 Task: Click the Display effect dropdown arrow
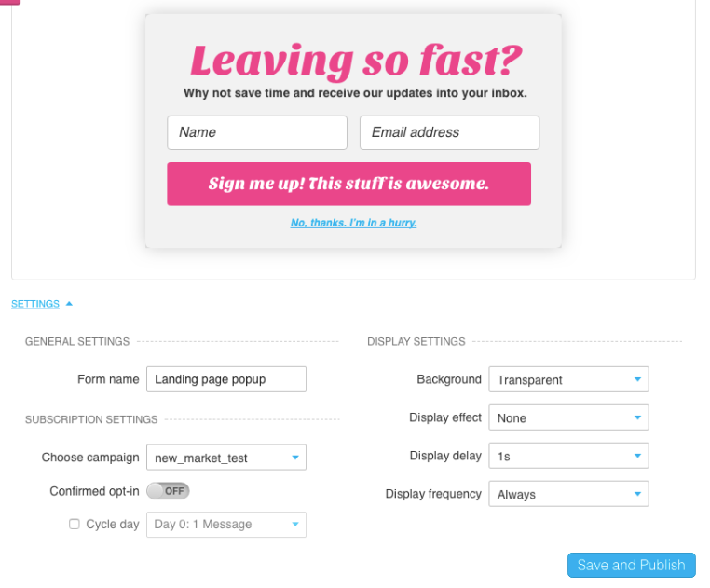[x=637, y=417]
